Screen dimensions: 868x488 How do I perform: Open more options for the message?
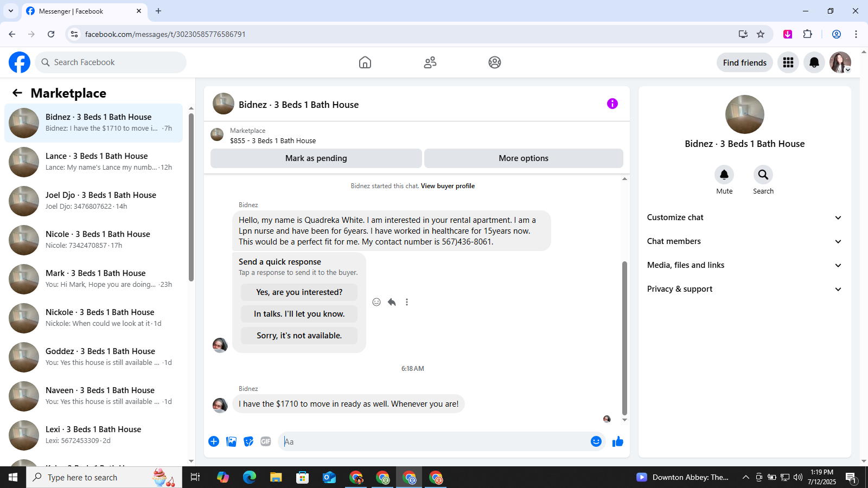pos(407,302)
